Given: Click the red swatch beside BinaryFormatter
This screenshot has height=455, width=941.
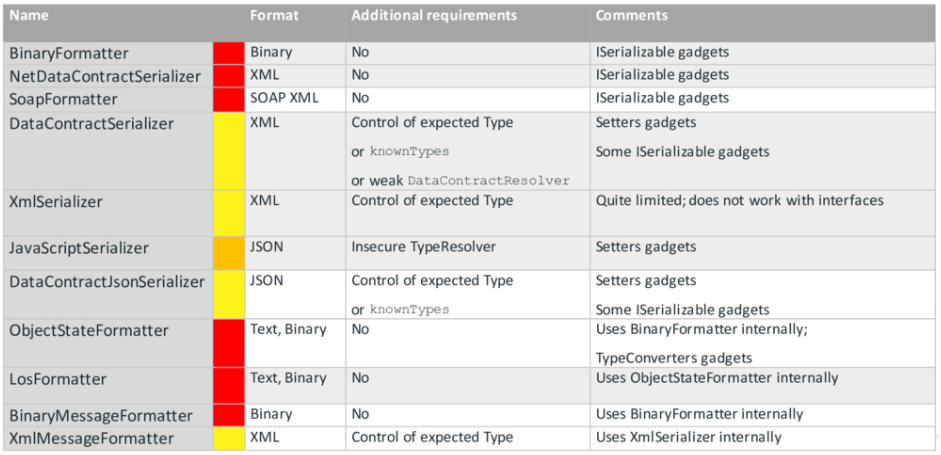Looking at the screenshot, I should click(228, 53).
